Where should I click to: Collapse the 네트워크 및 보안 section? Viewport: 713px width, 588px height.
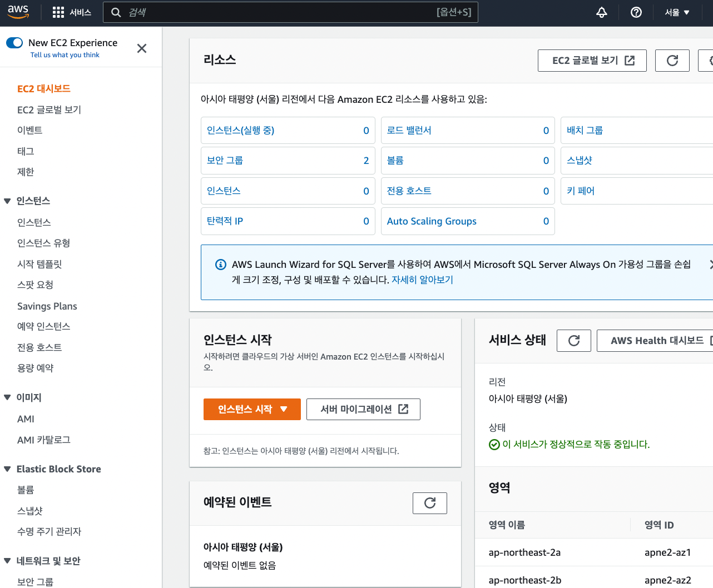(x=7, y=561)
